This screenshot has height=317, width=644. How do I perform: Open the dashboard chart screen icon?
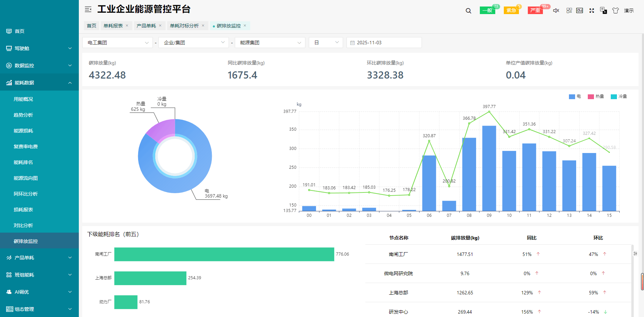(580, 11)
